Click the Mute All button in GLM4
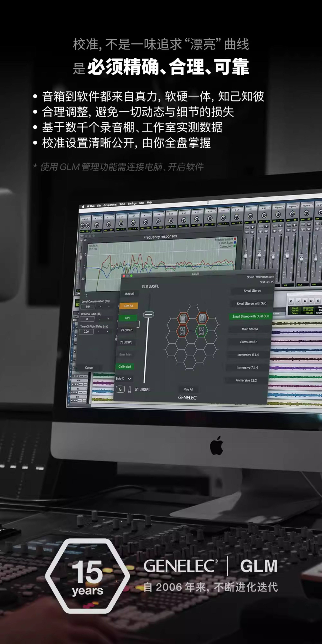 [129, 294]
